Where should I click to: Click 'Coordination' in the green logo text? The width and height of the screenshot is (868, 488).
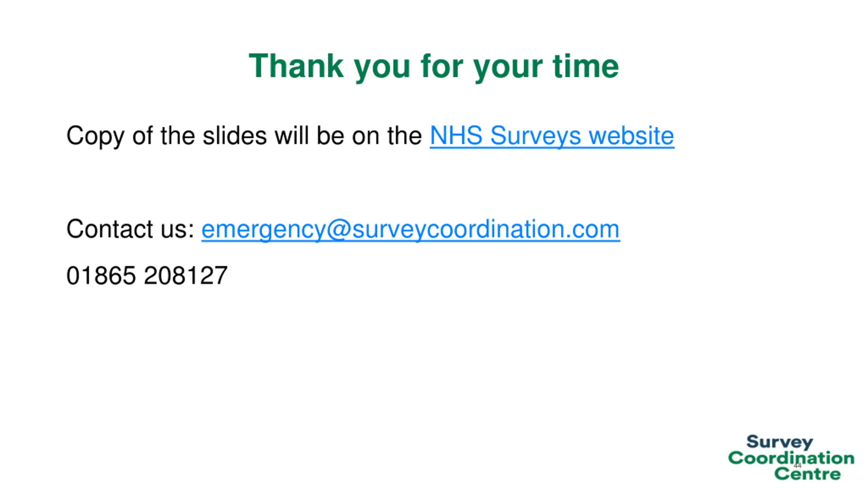tap(791, 458)
